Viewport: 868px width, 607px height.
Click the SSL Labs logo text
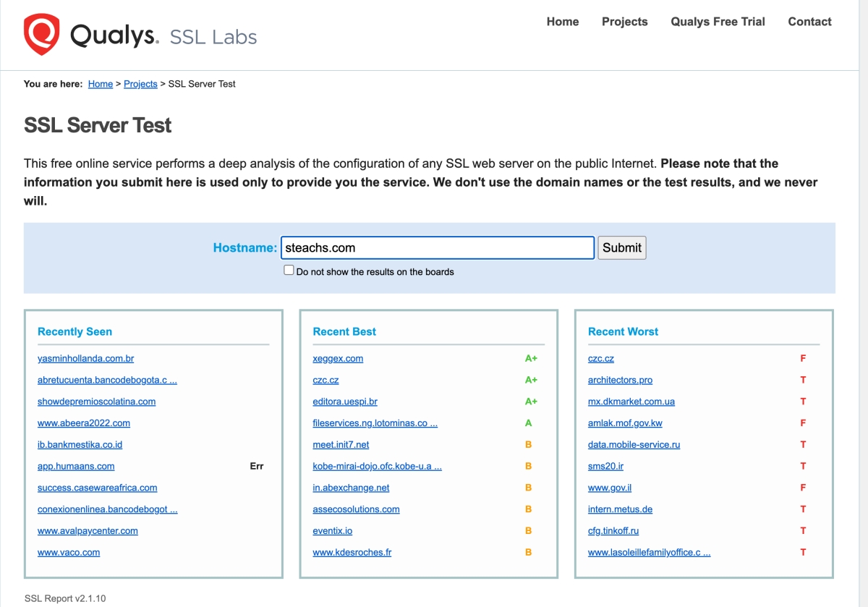(x=213, y=36)
